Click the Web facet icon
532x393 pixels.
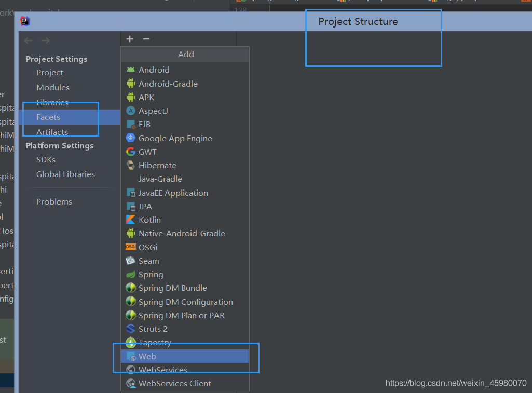click(x=131, y=356)
